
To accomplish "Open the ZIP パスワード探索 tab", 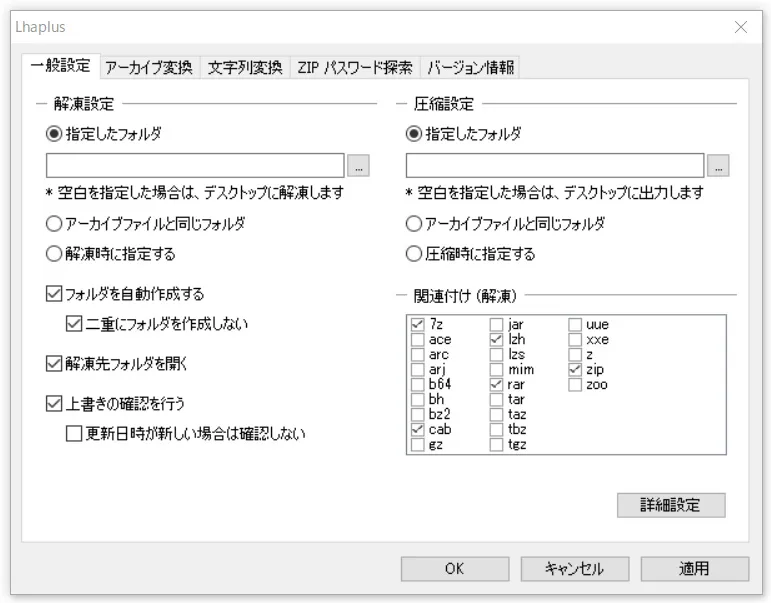I will 355,67.
